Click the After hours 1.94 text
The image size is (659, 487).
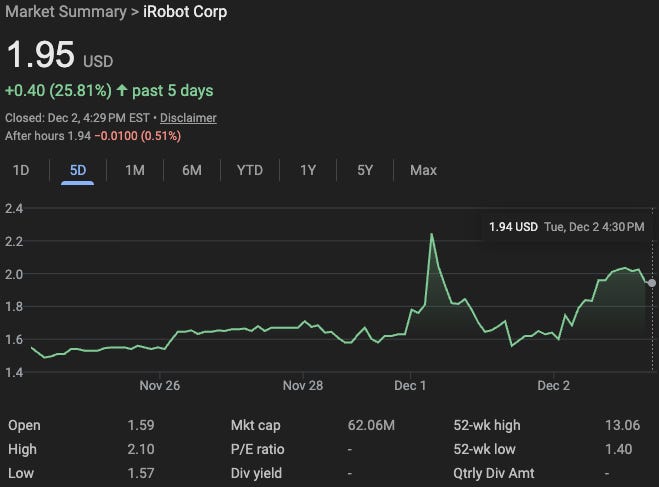48,136
